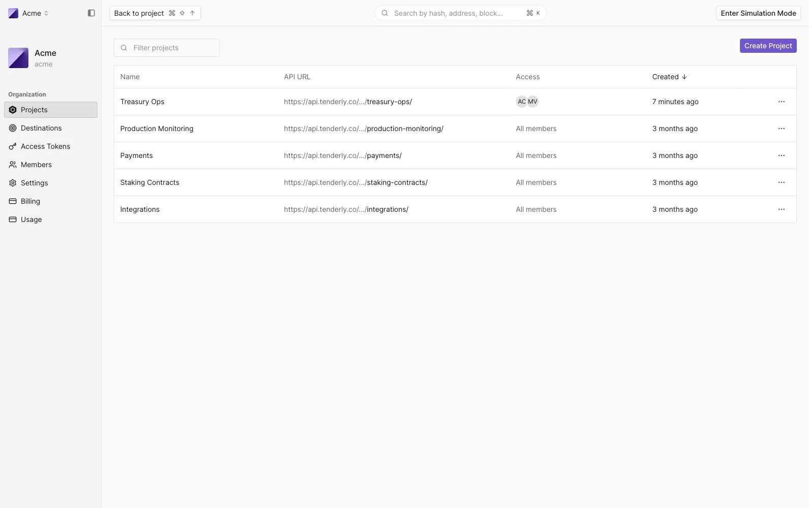Open Destinations in sidebar
The width and height of the screenshot is (812, 508).
(51, 128)
